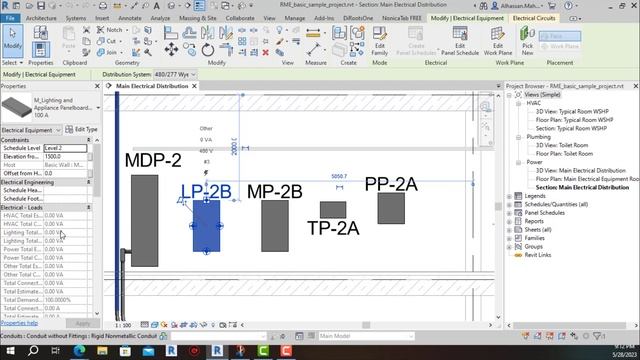The image size is (640, 360).
Task: Open the Architecture ribbon tab
Action: tap(41, 18)
